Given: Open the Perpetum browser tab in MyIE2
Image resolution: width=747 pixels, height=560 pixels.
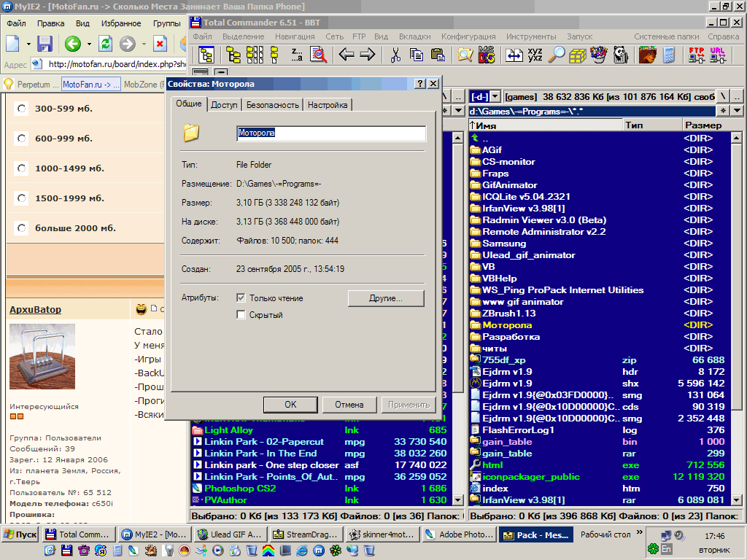Looking at the screenshot, I should pos(32,85).
